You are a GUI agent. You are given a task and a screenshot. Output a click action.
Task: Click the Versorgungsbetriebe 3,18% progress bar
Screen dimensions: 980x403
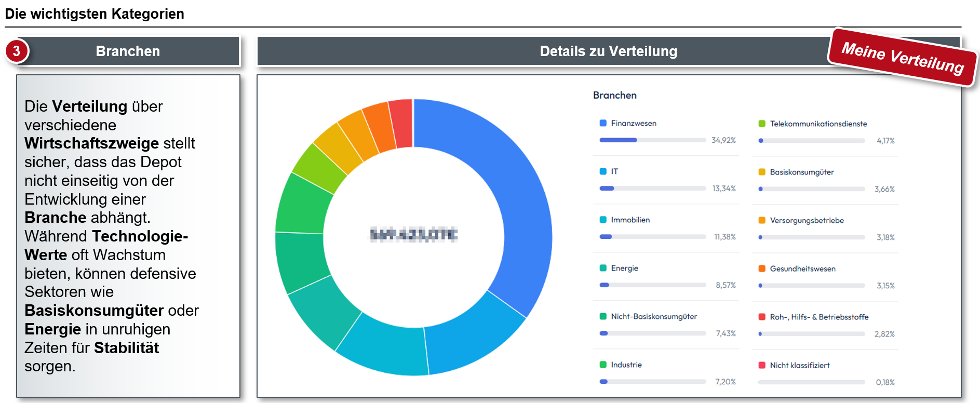(811, 237)
